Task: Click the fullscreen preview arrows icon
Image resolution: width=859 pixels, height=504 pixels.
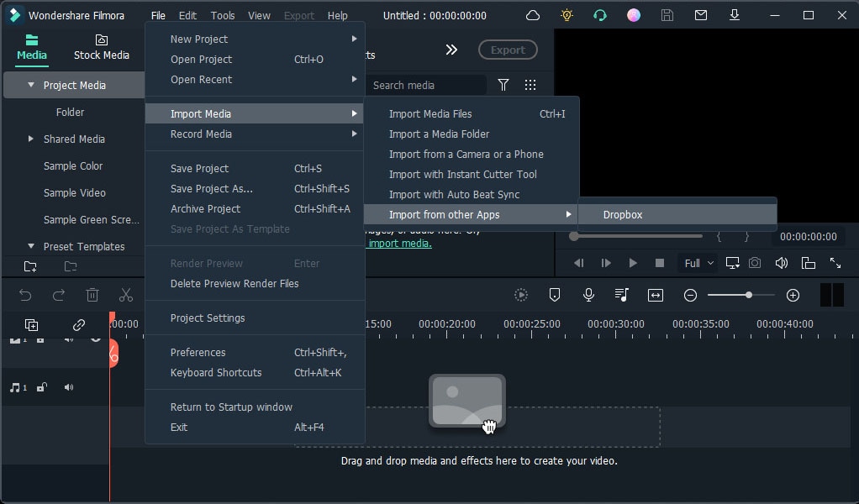Action: coord(835,263)
